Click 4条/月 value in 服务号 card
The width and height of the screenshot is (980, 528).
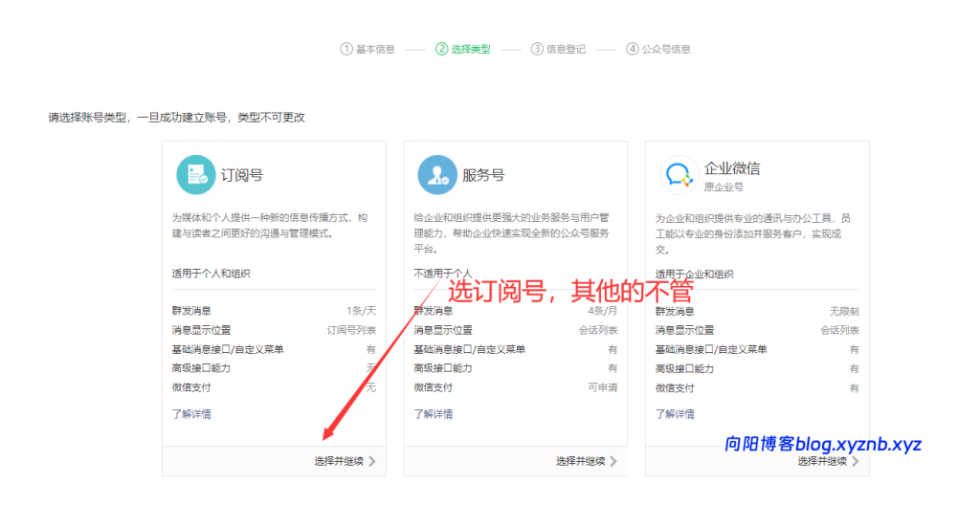(603, 311)
